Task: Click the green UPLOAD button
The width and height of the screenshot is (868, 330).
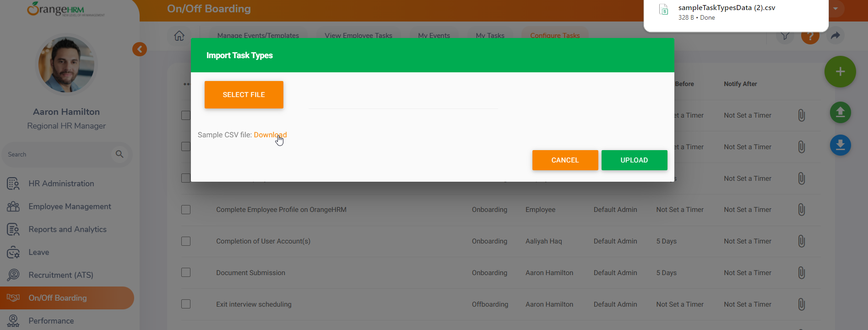Action: (x=634, y=160)
